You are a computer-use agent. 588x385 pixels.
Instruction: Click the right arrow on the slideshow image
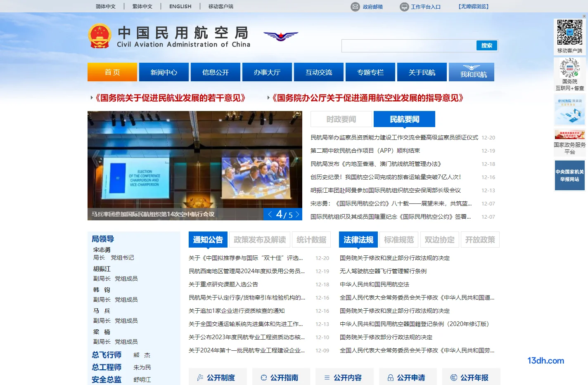pyautogui.click(x=294, y=158)
